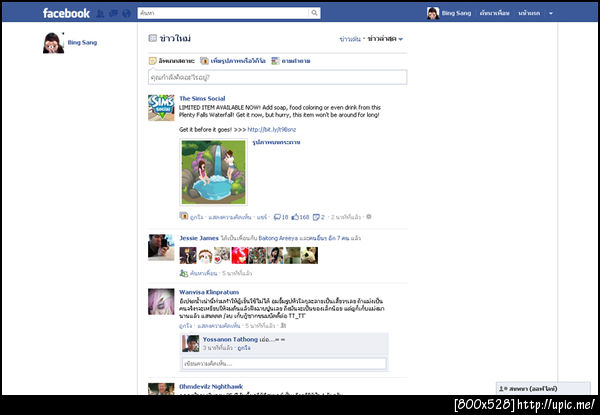Expand the most recent sort dropdown
Screen dimensions: 600x415
coord(385,39)
